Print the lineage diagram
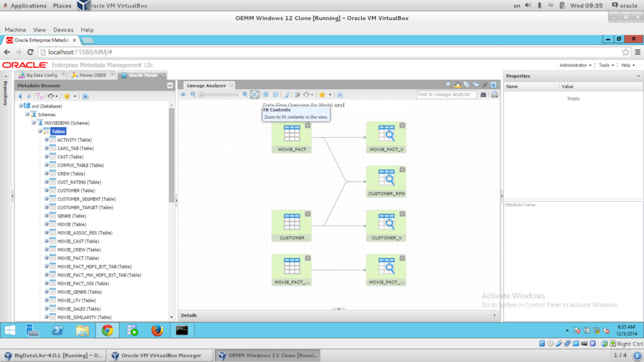 tap(494, 95)
